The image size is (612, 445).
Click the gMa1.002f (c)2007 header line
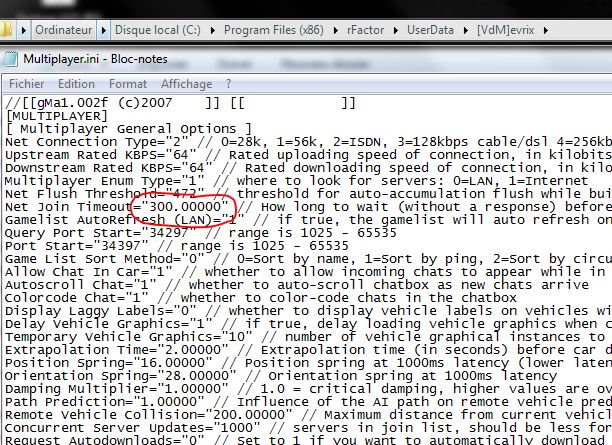click(180, 103)
